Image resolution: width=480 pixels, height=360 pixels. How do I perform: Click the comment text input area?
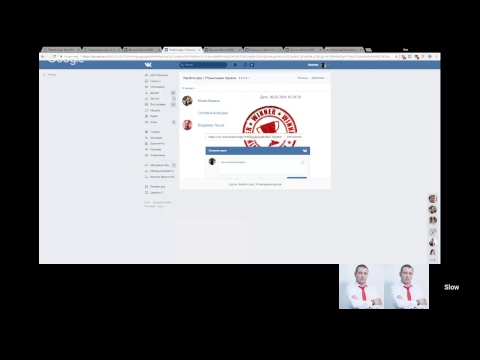tap(262, 166)
